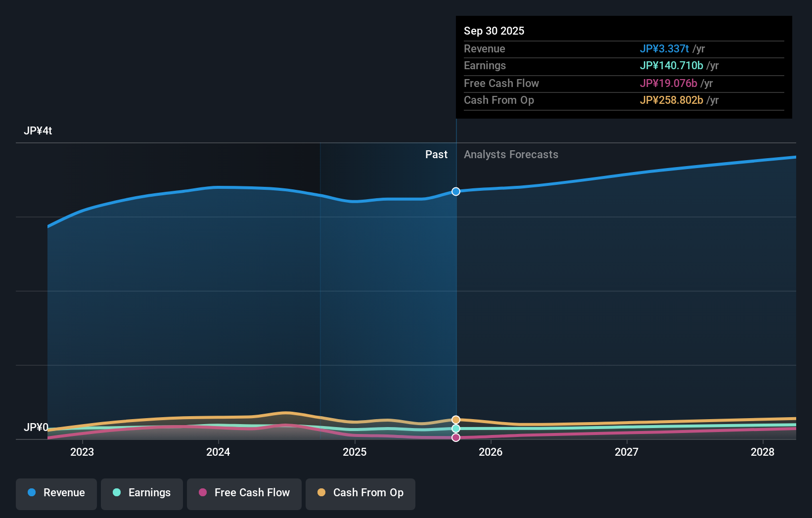
Task: Collapse the Analysts Forecasts section
Action: coord(511,155)
